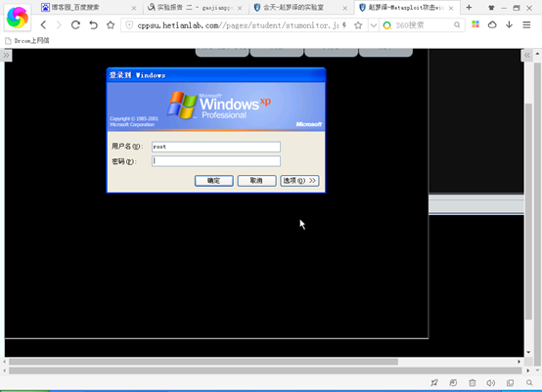Expand 选项 options in login dialog
This screenshot has height=392, width=542.
coord(299,181)
